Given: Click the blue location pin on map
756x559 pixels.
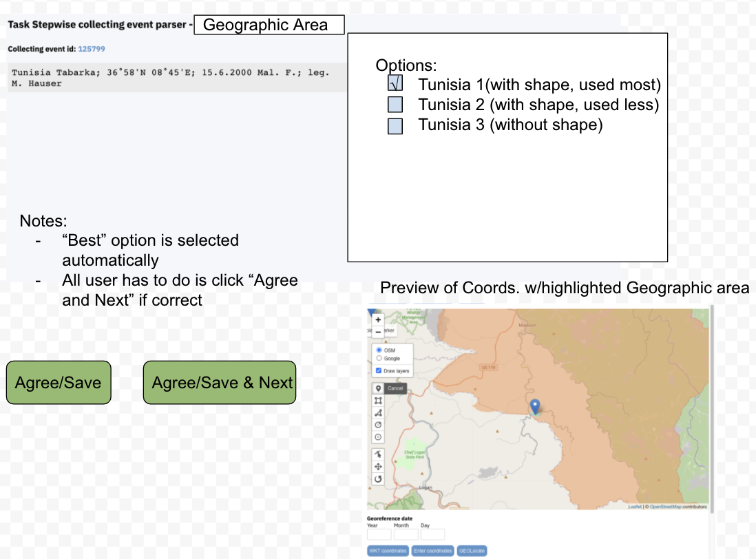Looking at the screenshot, I should click(535, 406).
